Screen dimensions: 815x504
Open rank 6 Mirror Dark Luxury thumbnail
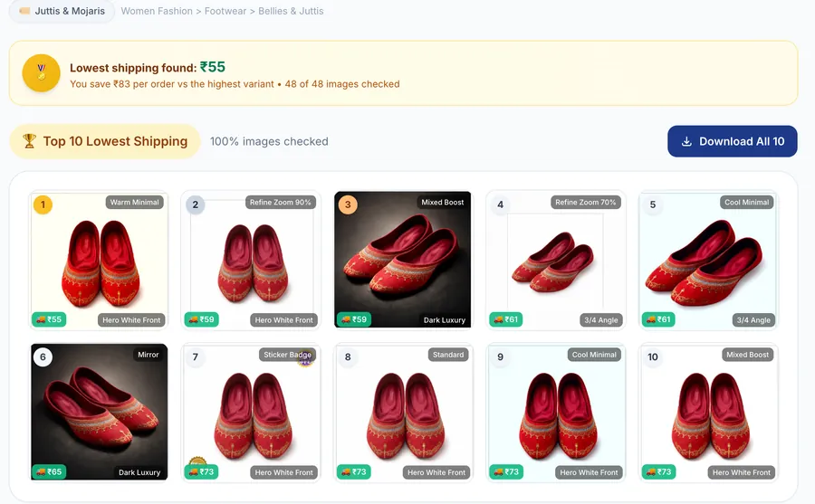tap(99, 412)
